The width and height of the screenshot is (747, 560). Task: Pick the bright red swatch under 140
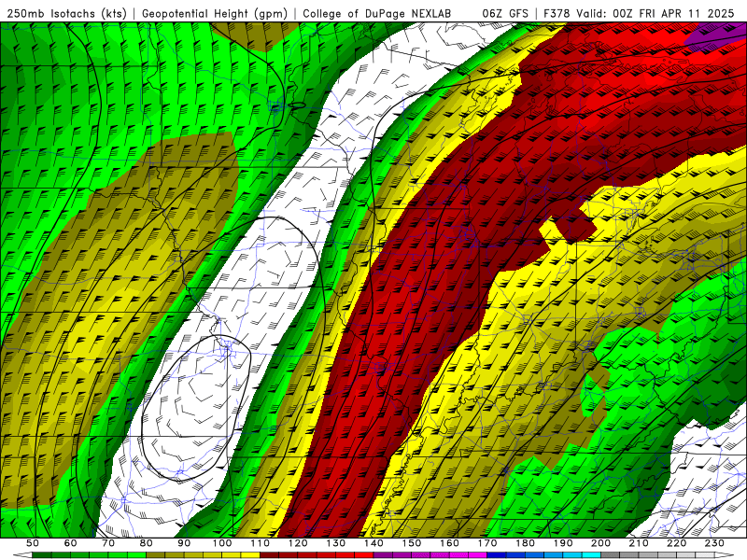coord(364,555)
